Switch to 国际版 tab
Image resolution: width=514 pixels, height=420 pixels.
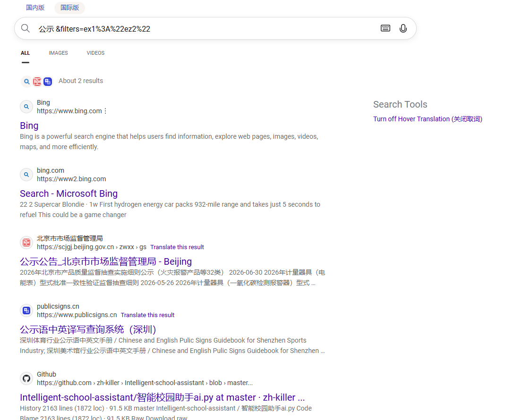(69, 8)
